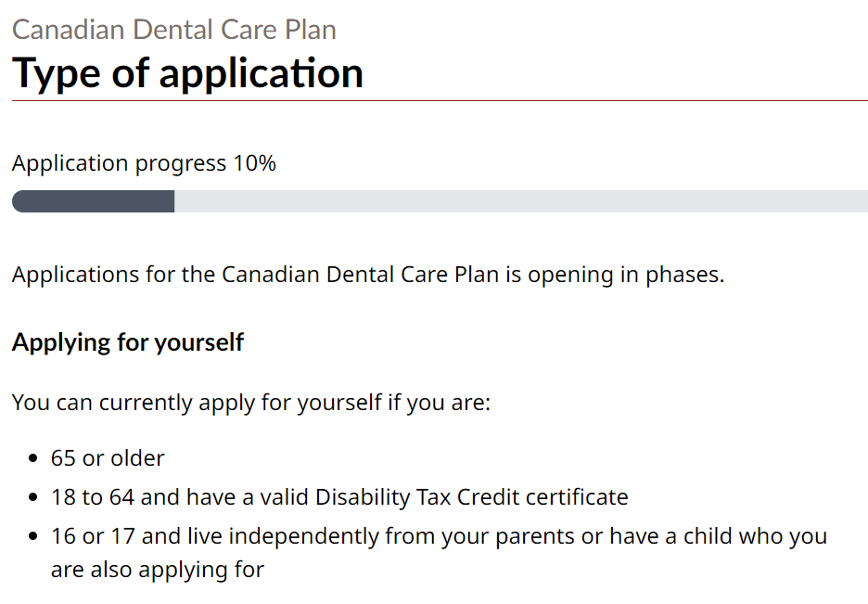Screen dimensions: 868x604
Task: Click the bullet before '18 to 64'
Action: point(34,498)
